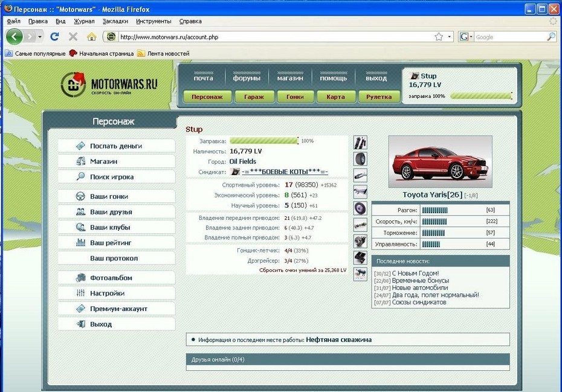Switch to the Карта tab button
This screenshot has width=562, height=392.
click(336, 97)
